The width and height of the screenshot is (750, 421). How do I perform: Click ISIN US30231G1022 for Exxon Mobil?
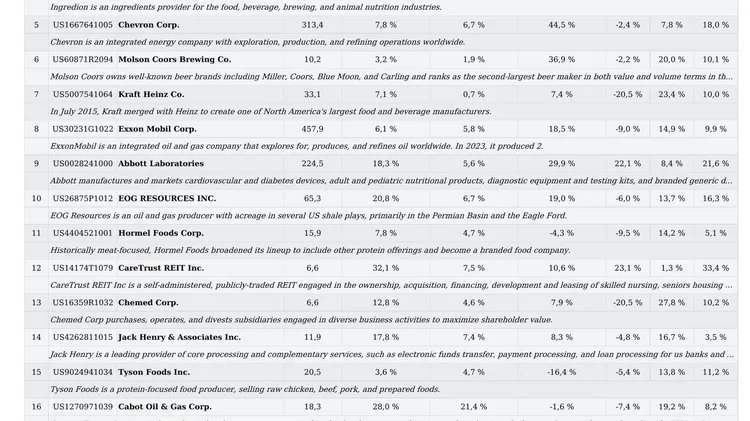point(83,129)
